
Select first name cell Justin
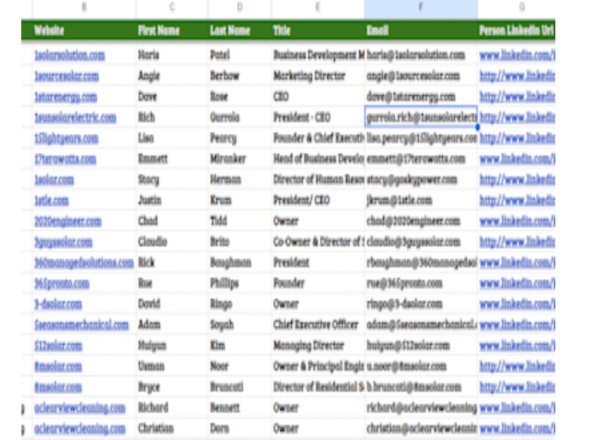172,200
